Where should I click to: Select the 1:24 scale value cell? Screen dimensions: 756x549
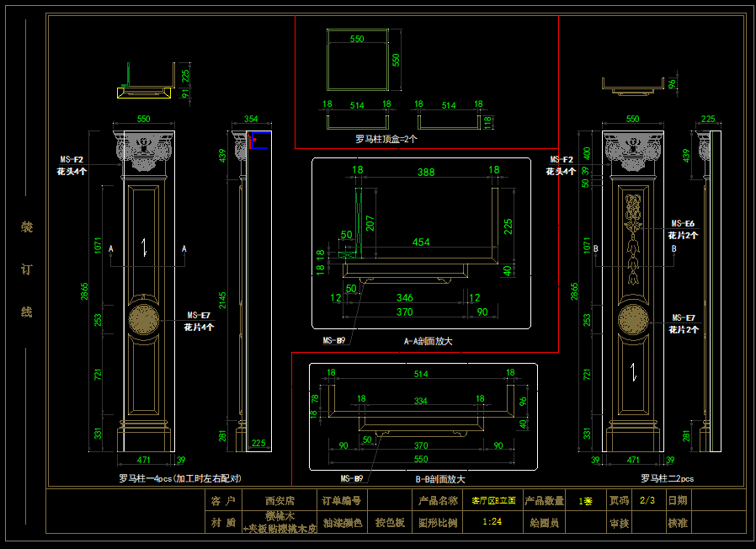coord(492,523)
